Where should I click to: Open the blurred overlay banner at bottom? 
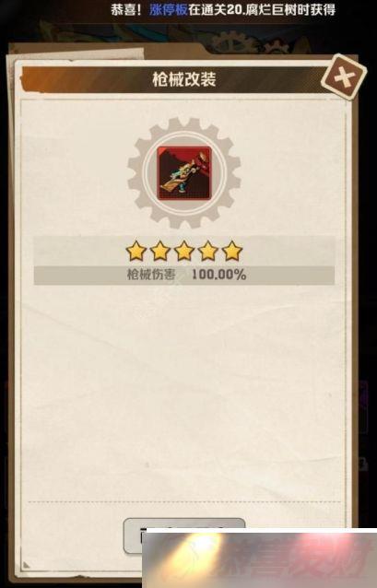pos(259,558)
